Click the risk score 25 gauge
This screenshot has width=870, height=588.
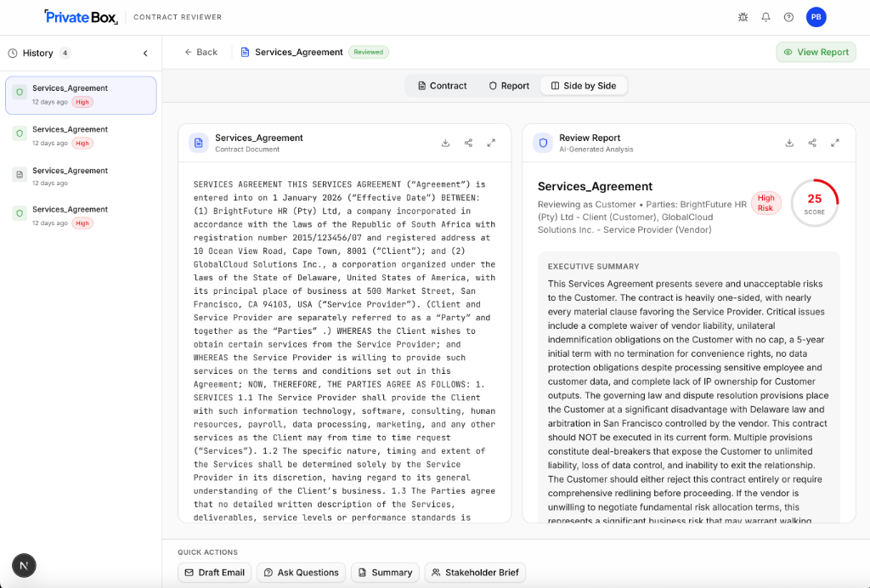click(814, 203)
